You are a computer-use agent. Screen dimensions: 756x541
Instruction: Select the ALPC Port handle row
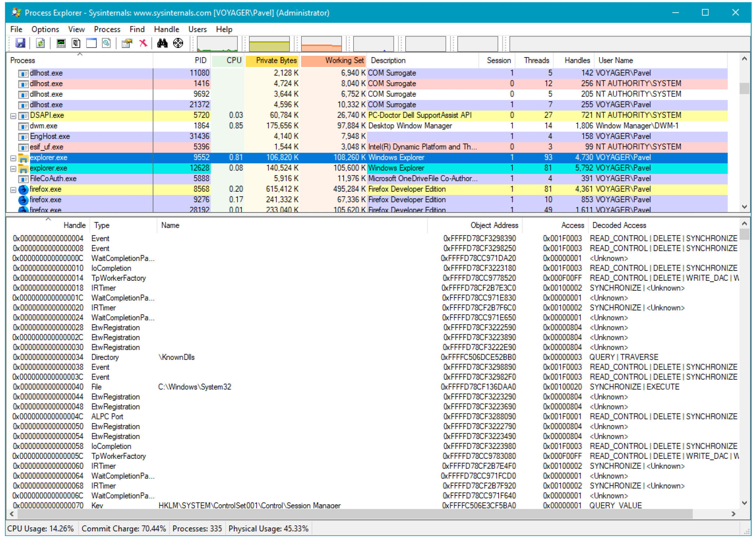[x=373, y=416]
